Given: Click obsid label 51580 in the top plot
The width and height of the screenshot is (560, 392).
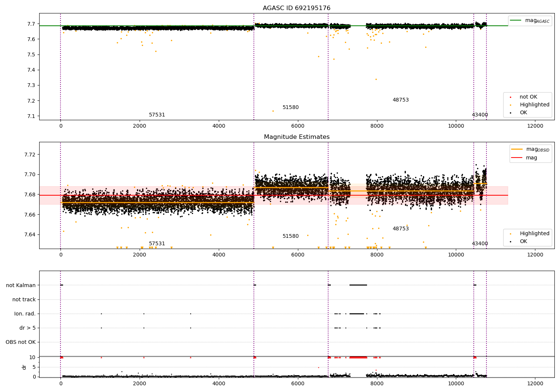Looking at the screenshot, I should coord(290,108).
